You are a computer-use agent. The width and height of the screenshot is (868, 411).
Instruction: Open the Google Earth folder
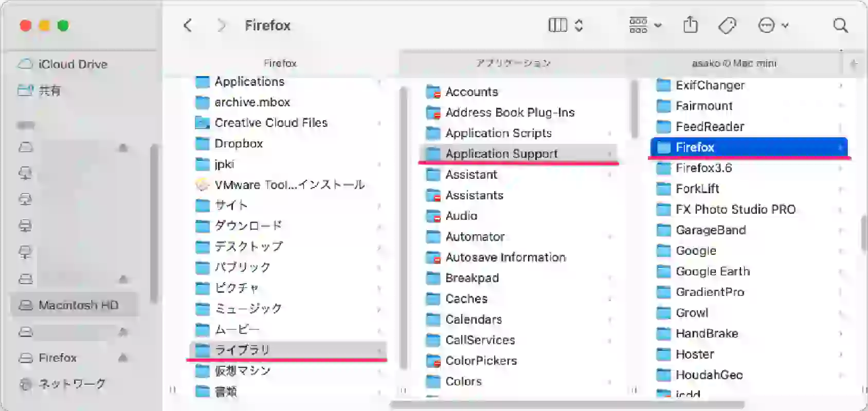pyautogui.click(x=713, y=271)
